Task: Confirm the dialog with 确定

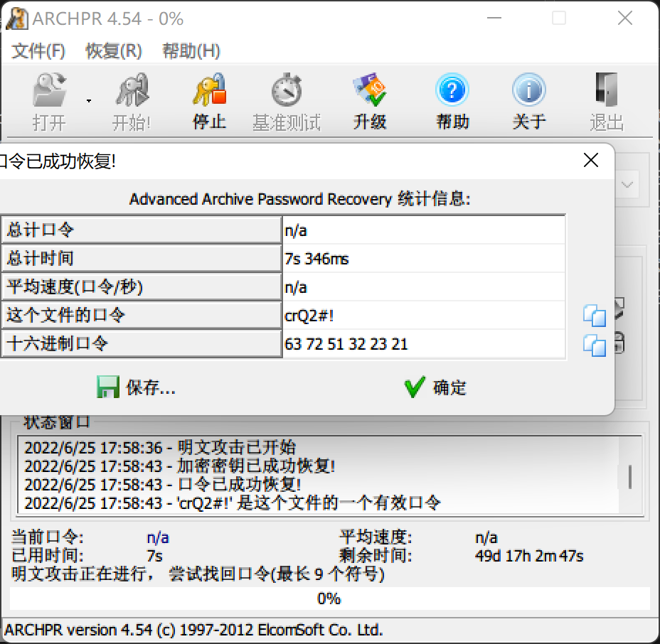Action: pyautogui.click(x=435, y=387)
